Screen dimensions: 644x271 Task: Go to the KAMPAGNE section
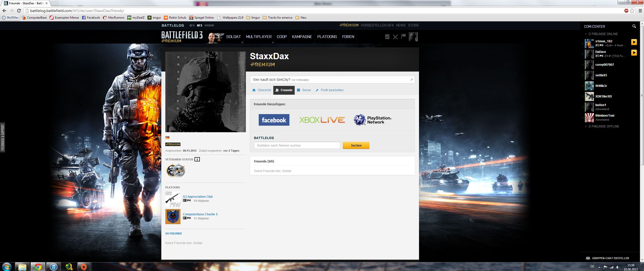302,37
